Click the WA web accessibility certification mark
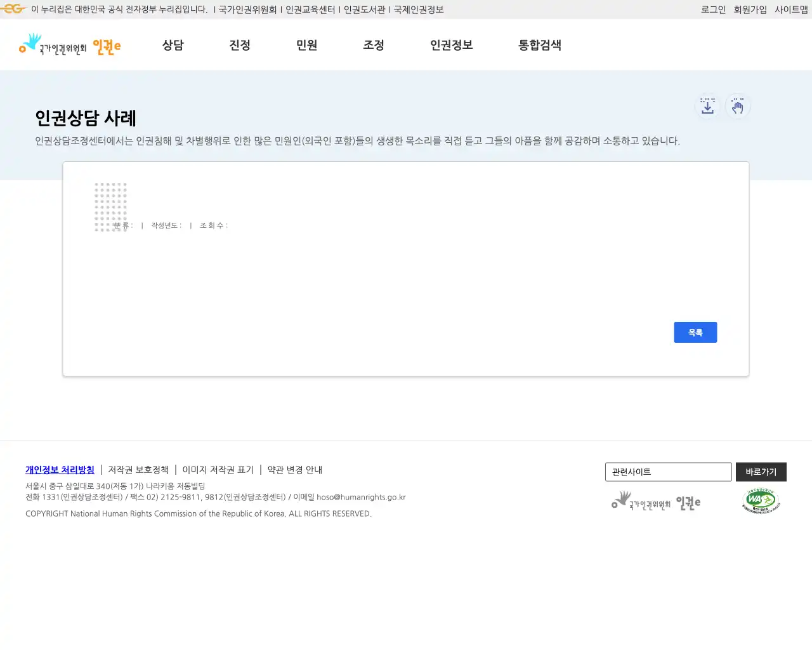Image resolution: width=812 pixels, height=650 pixels. pyautogui.click(x=761, y=501)
